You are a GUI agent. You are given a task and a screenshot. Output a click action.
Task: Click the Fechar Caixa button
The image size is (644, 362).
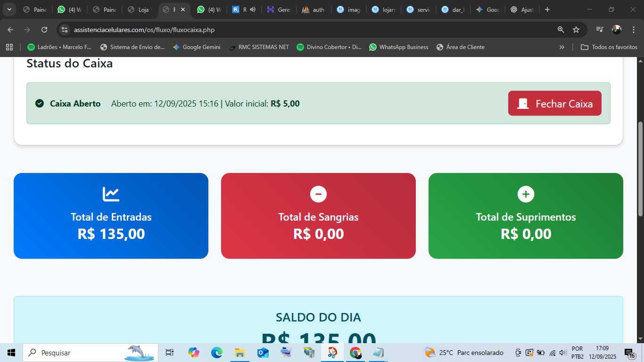click(554, 104)
